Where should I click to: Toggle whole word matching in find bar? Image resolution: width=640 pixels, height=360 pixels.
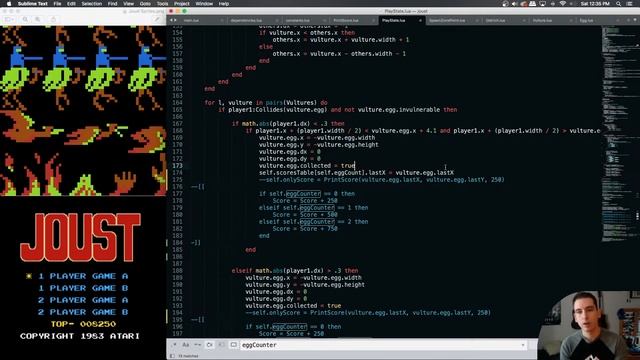(x=198, y=345)
